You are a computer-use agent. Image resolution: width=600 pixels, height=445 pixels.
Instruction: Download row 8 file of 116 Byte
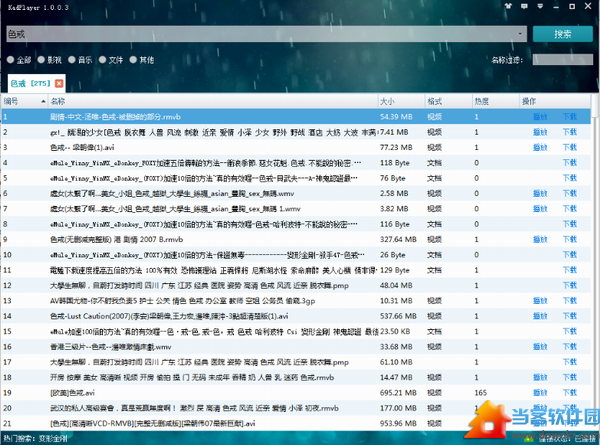(570, 224)
